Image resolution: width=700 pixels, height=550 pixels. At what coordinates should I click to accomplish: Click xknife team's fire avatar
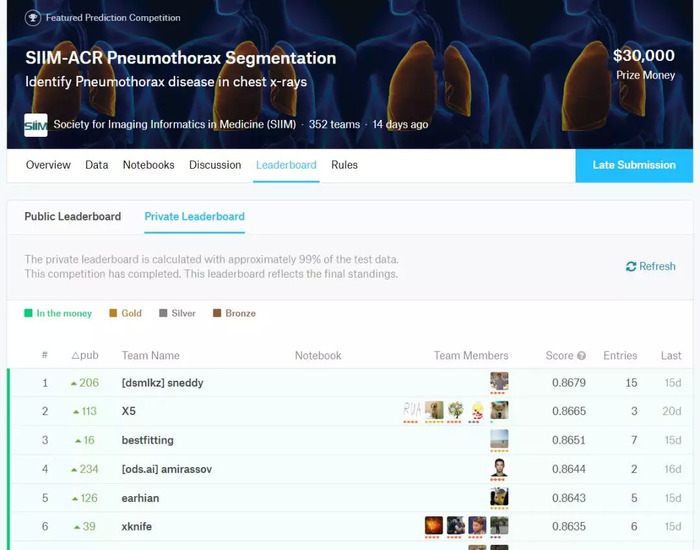click(x=434, y=525)
